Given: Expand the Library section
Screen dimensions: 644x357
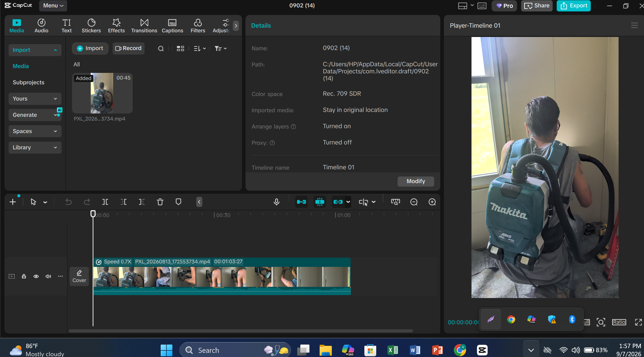Looking at the screenshot, I should click(35, 148).
